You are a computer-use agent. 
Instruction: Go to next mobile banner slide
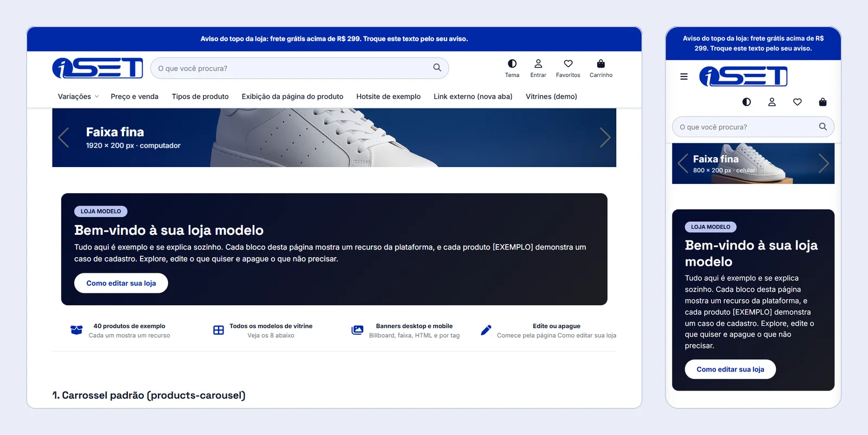pyautogui.click(x=824, y=163)
